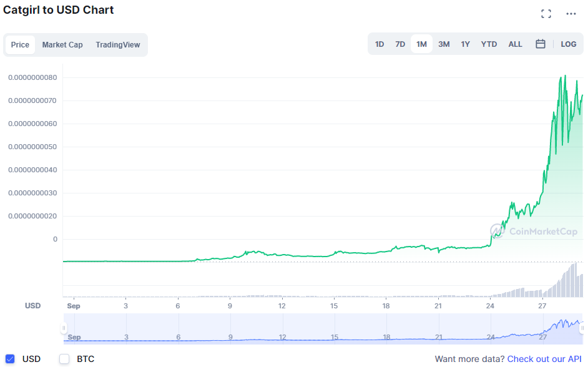Select the 1Y time range
The image size is (588, 367).
466,44
